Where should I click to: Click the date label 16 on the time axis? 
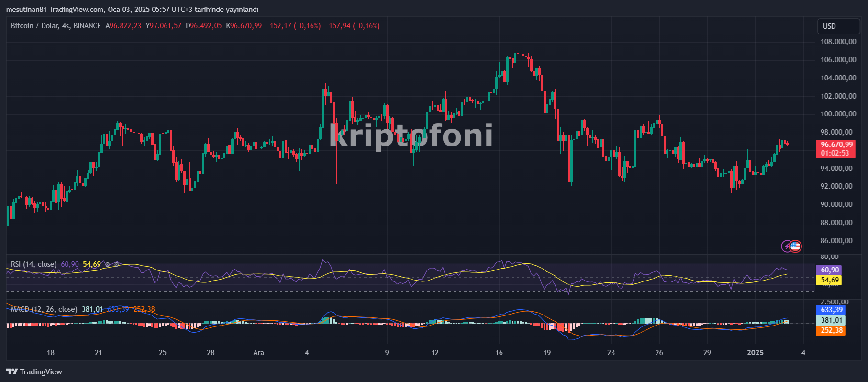tap(499, 353)
